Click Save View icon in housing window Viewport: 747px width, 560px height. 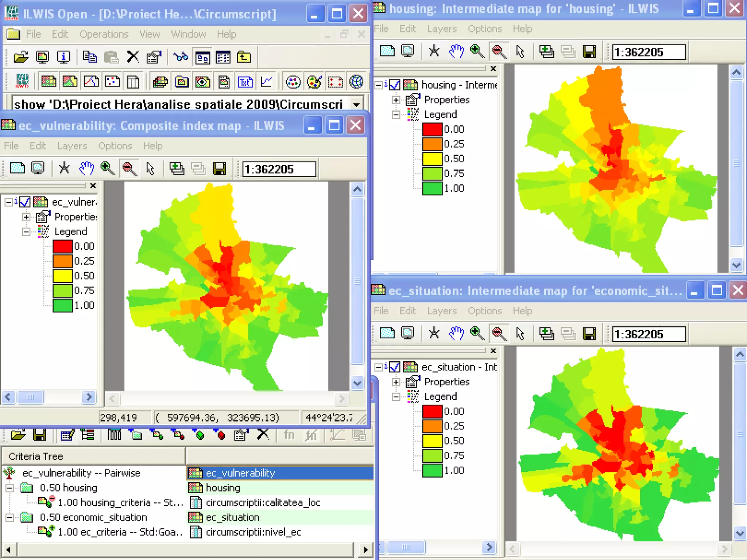click(x=589, y=51)
